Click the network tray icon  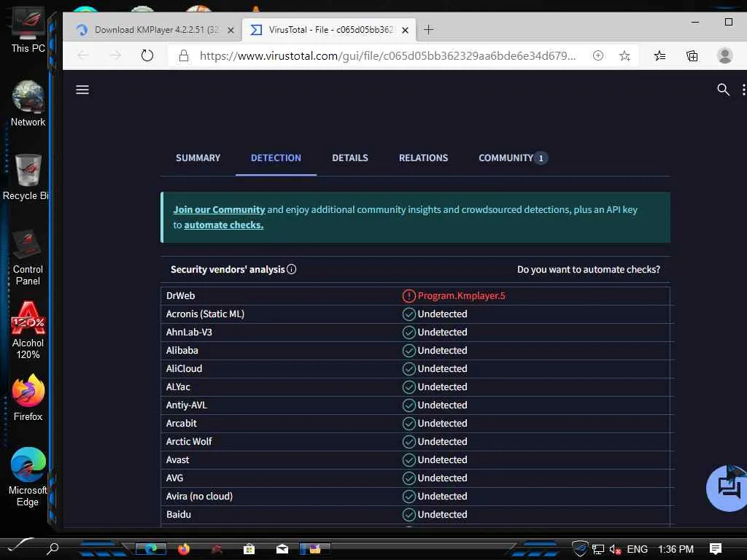(598, 550)
